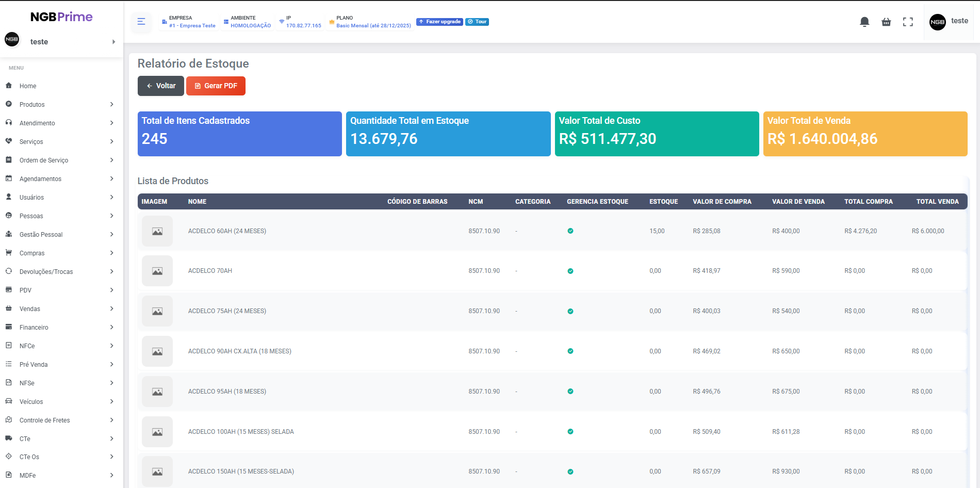Expand the Financeiro submenu arrow
This screenshot has height=488, width=980.
click(111, 327)
